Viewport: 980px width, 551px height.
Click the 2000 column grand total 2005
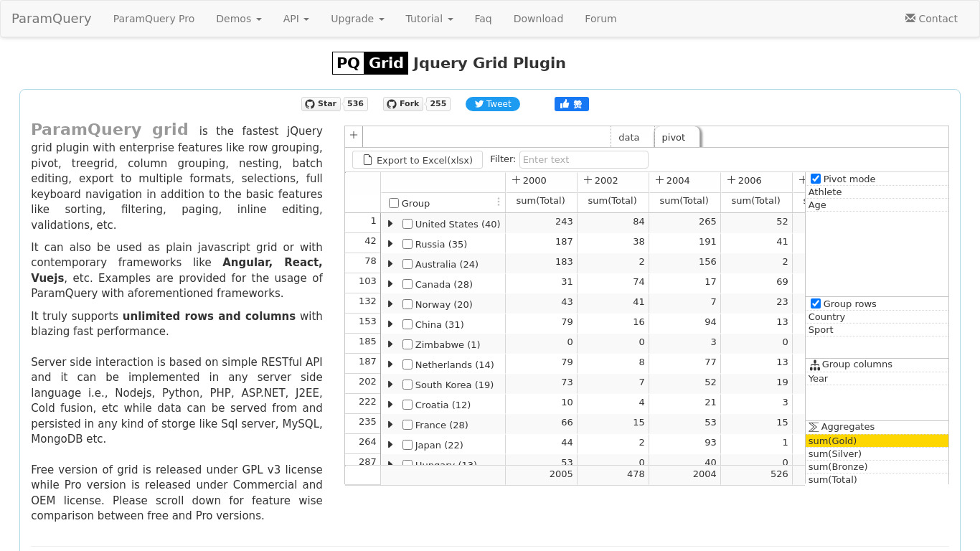(542, 474)
